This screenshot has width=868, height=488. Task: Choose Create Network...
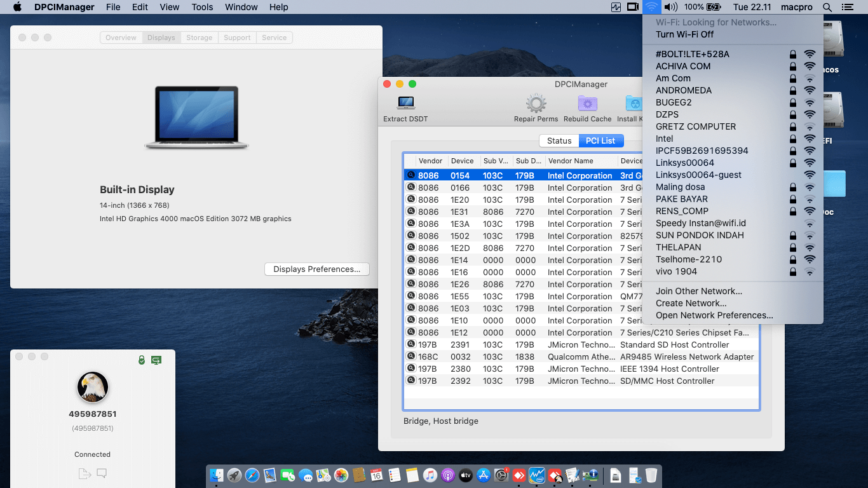click(x=733, y=303)
